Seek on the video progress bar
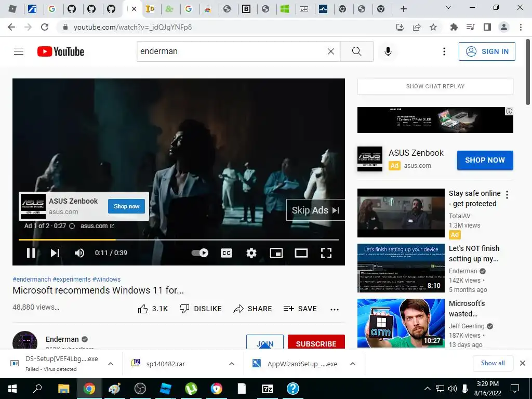 coord(179,240)
